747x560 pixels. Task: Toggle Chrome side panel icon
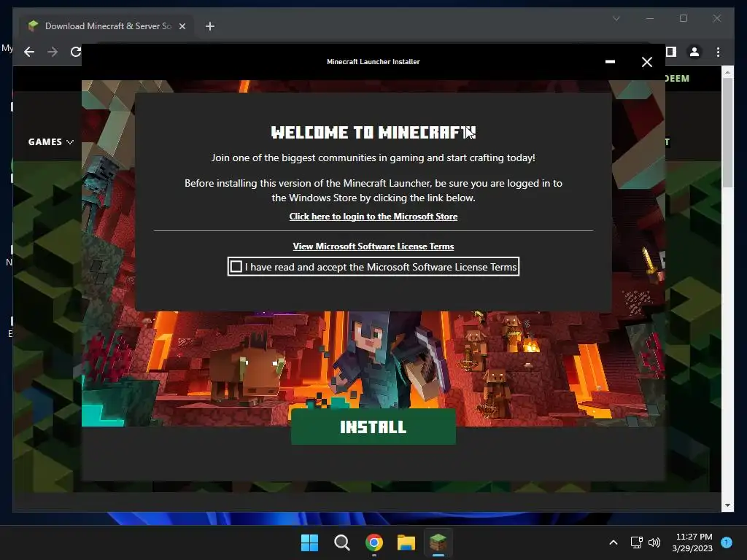[x=671, y=52]
